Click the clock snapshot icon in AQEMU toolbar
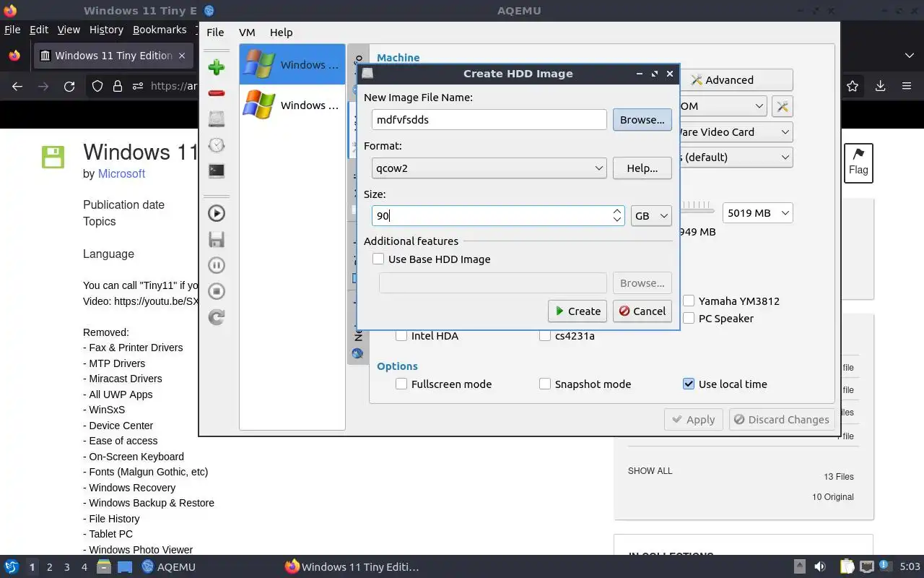924x578 pixels. [x=216, y=145]
